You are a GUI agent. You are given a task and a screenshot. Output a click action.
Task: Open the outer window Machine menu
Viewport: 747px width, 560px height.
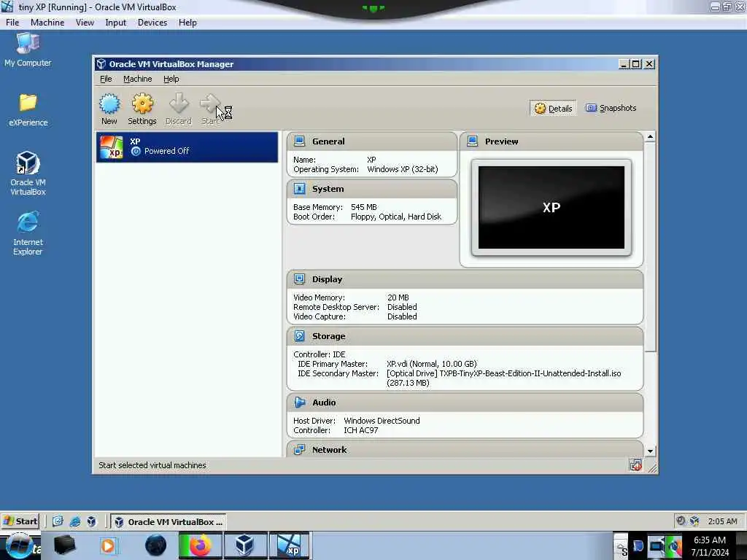coord(47,23)
